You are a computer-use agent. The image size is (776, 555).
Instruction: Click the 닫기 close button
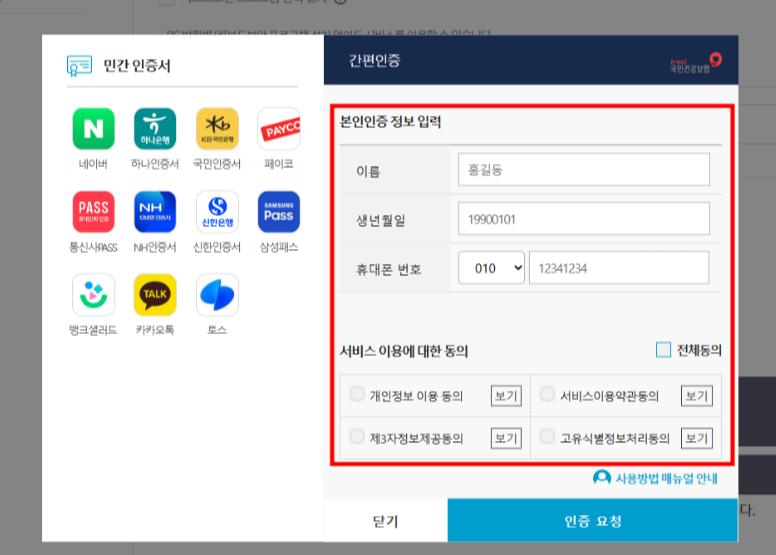[x=386, y=520]
